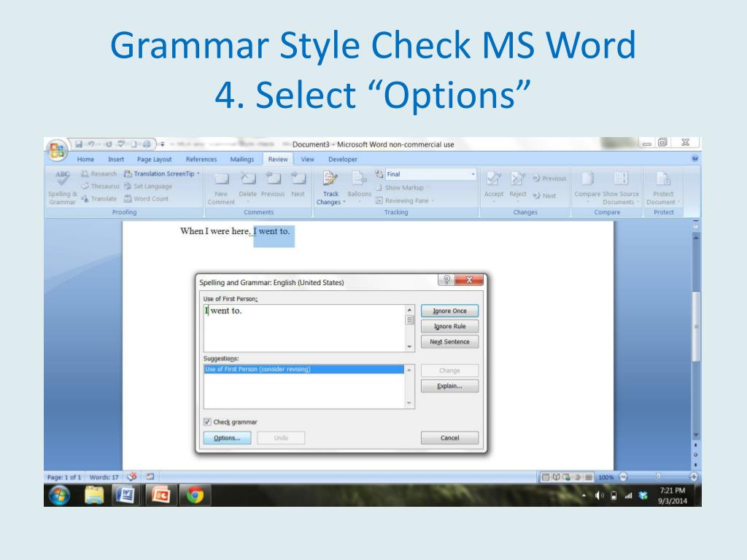Cancel the Spelling and Grammar dialog

click(449, 438)
